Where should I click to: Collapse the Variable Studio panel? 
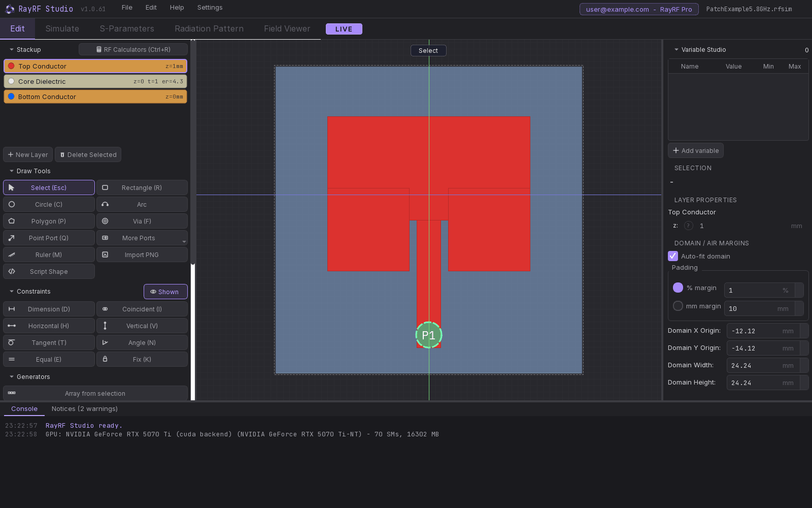click(x=676, y=49)
